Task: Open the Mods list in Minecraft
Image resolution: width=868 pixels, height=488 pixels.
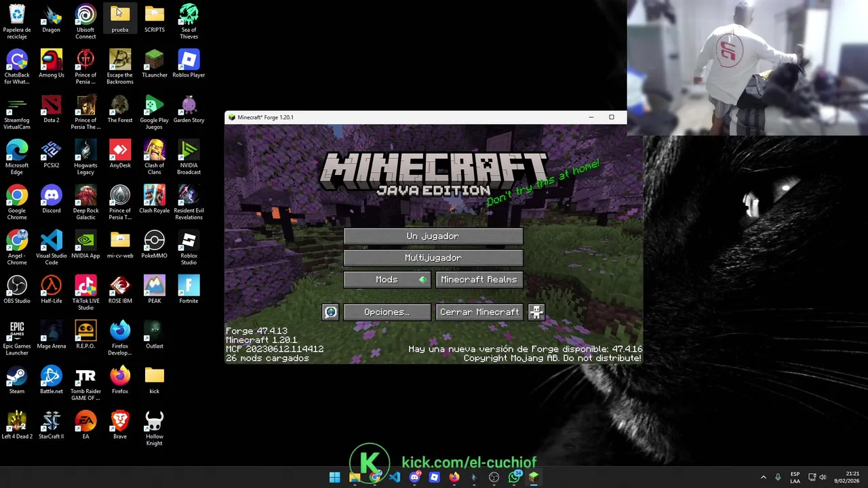Action: click(x=387, y=279)
